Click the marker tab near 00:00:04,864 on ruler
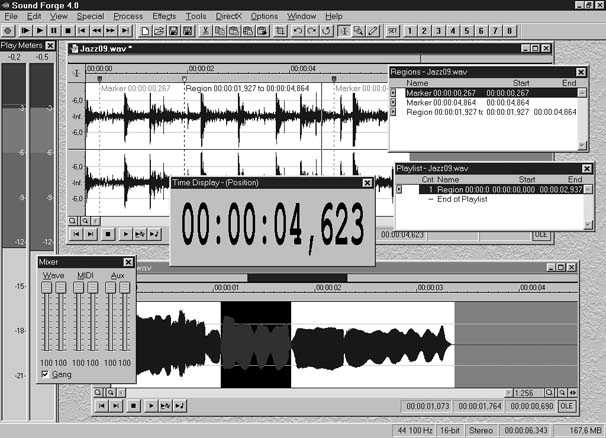This screenshot has height=438, width=606. pyautogui.click(x=334, y=78)
